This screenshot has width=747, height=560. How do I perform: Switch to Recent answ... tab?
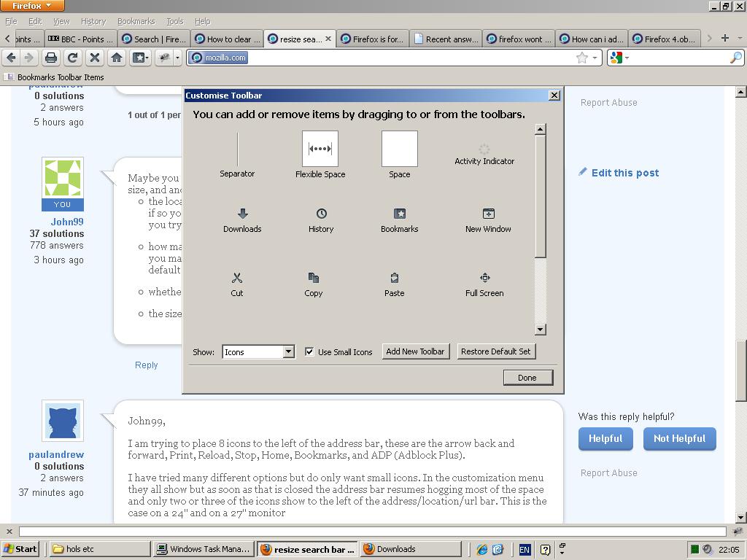coord(446,39)
